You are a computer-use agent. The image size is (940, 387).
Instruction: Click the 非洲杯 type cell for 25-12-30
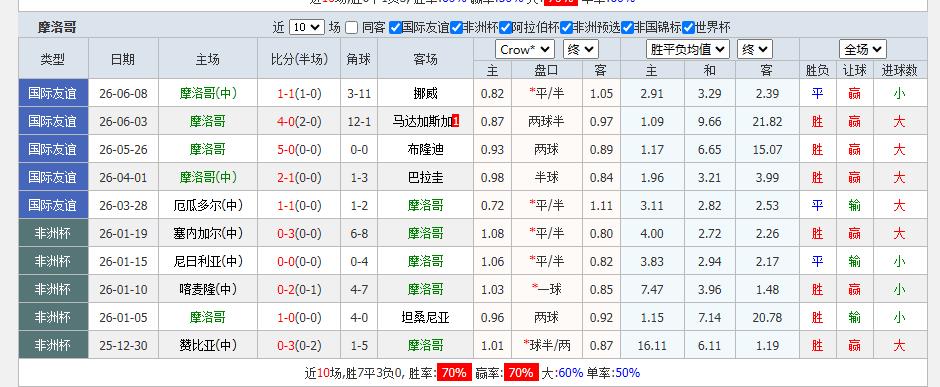[x=53, y=345]
